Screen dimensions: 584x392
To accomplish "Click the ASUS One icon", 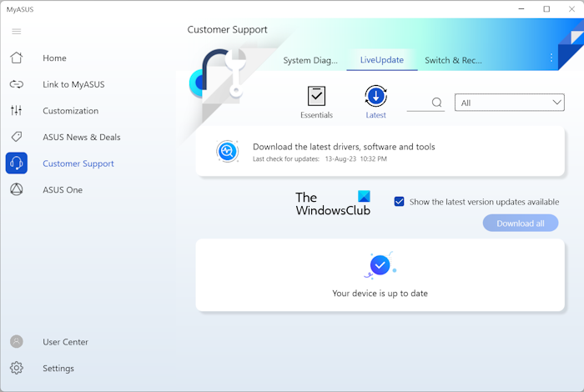I will point(17,190).
